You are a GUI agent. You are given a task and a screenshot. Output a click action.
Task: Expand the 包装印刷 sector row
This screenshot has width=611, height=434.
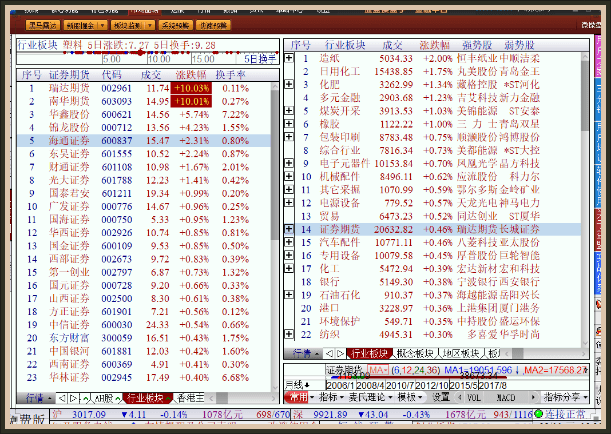tap(289, 137)
